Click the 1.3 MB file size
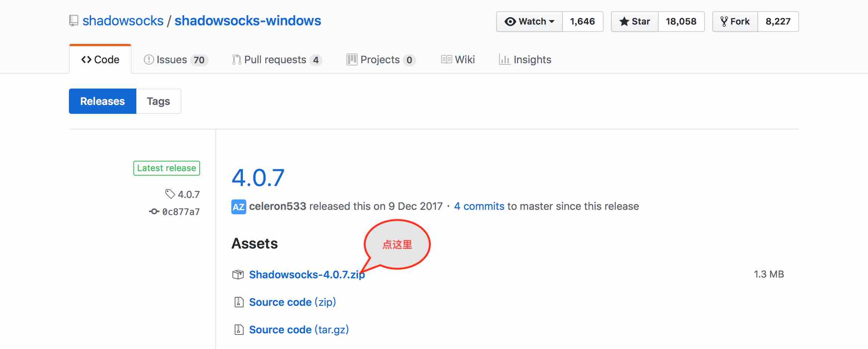Image resolution: width=868 pixels, height=349 pixels. (x=769, y=274)
